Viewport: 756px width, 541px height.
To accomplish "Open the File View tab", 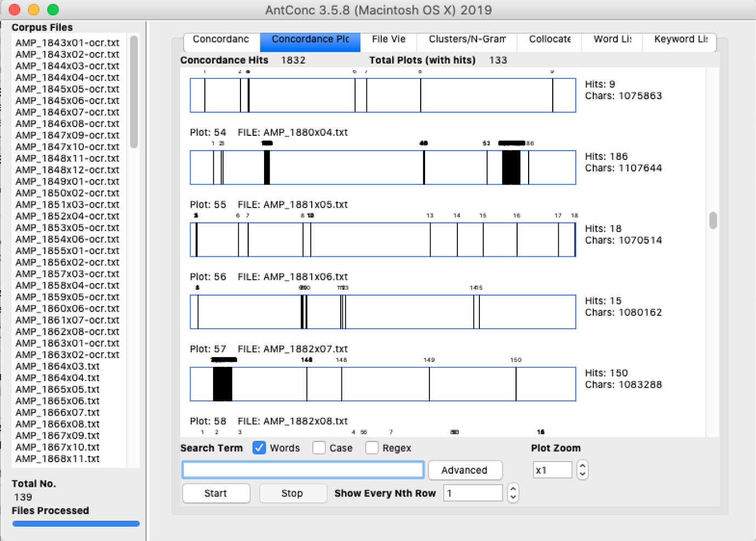I will pos(388,39).
